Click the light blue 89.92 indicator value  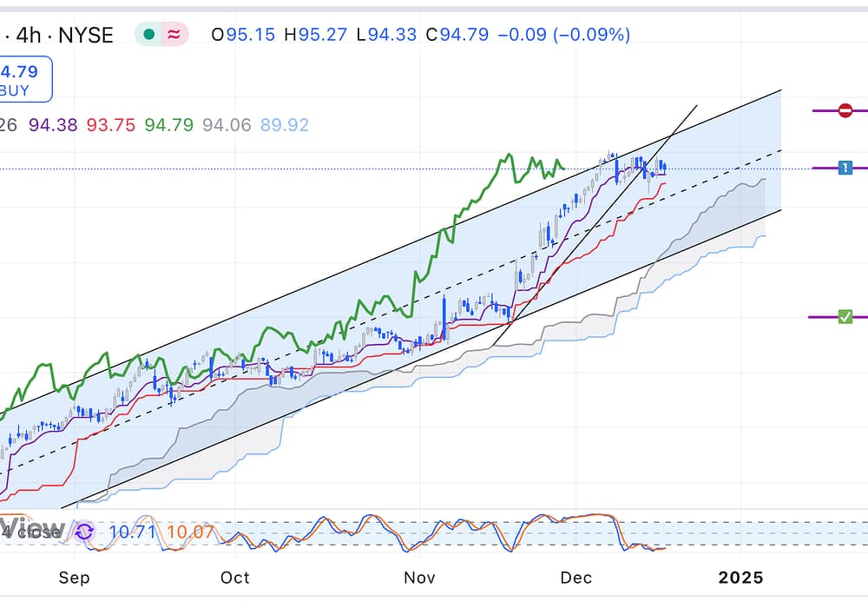click(284, 125)
